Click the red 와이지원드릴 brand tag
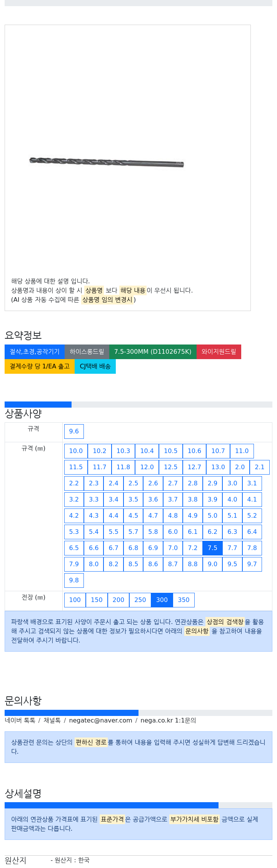The width and height of the screenshot is (277, 868). pyautogui.click(x=219, y=352)
